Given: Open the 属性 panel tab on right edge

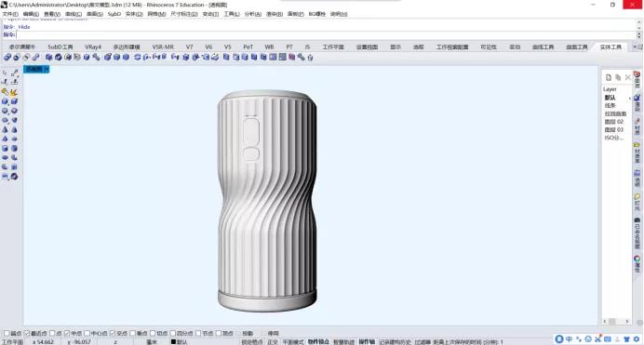Looking at the screenshot, I should [x=637, y=264].
